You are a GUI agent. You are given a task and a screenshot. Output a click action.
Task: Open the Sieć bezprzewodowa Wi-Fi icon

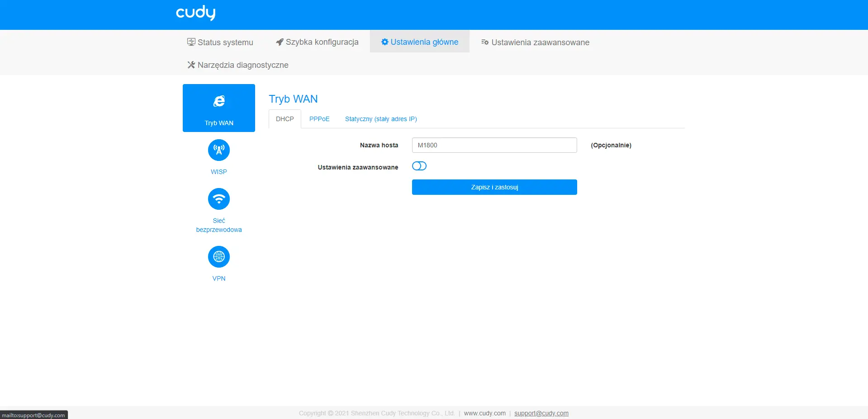coord(219,199)
